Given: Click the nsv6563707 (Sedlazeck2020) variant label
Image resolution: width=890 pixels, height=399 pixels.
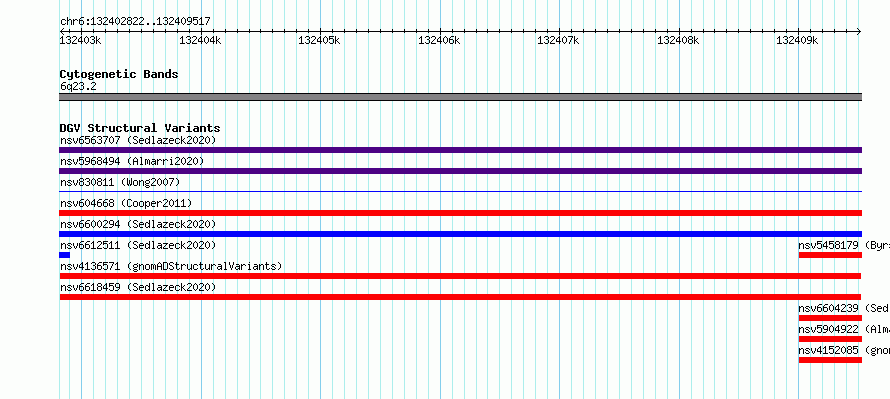Looking at the screenshot, I should point(138,140).
